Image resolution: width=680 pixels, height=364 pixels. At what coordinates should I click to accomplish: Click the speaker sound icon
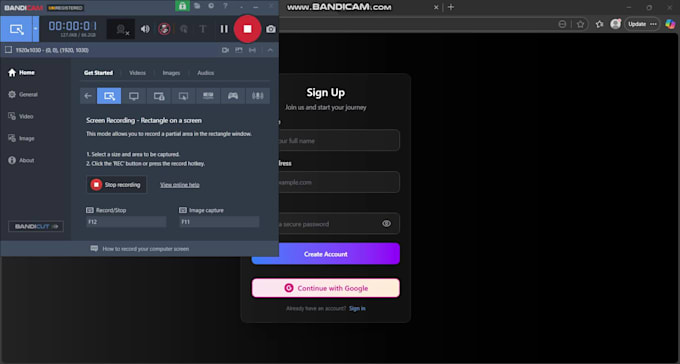(x=145, y=29)
